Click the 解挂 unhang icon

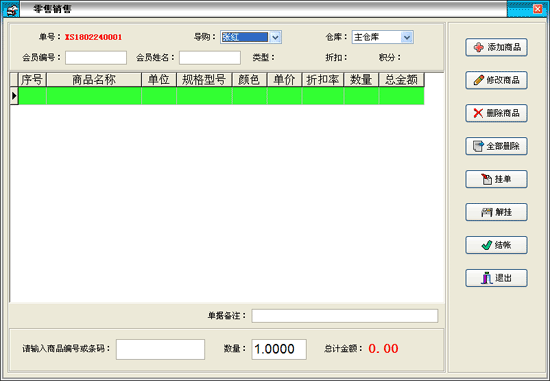tap(487, 212)
